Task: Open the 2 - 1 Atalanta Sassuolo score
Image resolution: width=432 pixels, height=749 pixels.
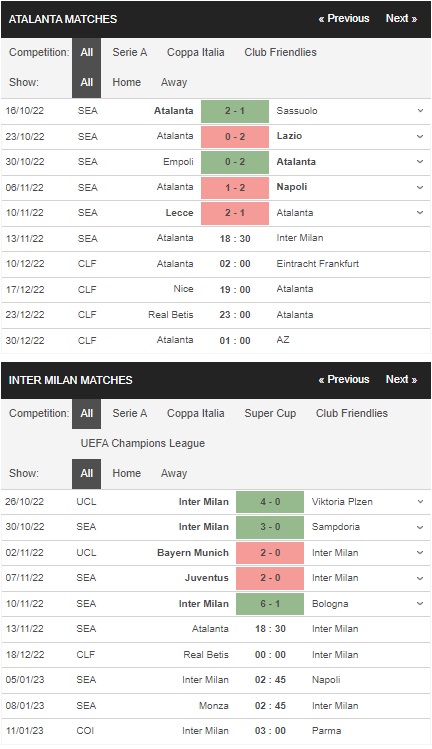Action: tap(235, 111)
